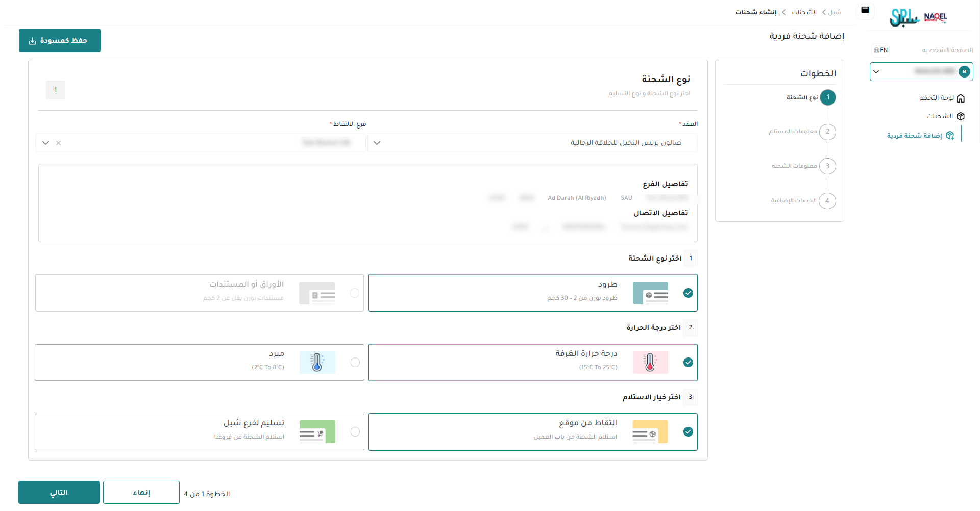Click the shipments box icon

pyautogui.click(x=961, y=116)
